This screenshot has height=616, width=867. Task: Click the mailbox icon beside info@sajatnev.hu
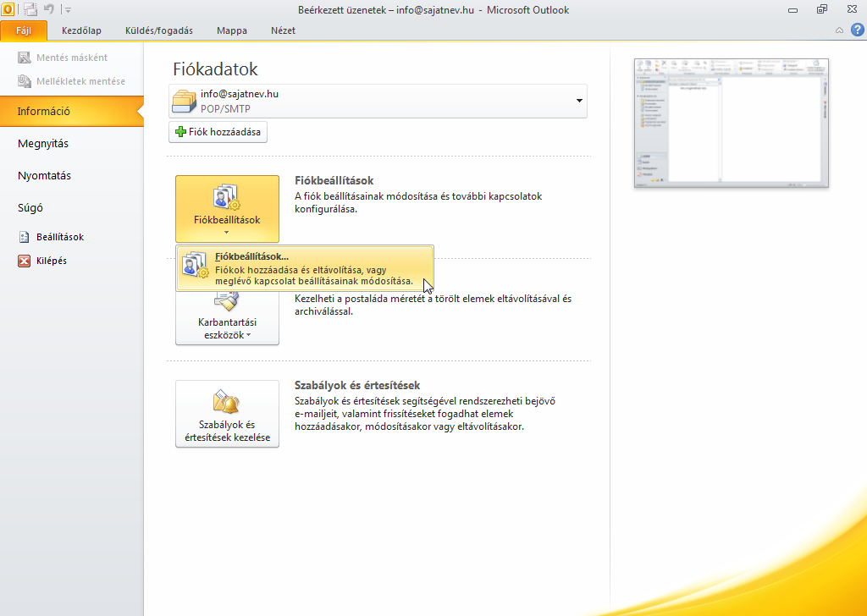pos(184,101)
